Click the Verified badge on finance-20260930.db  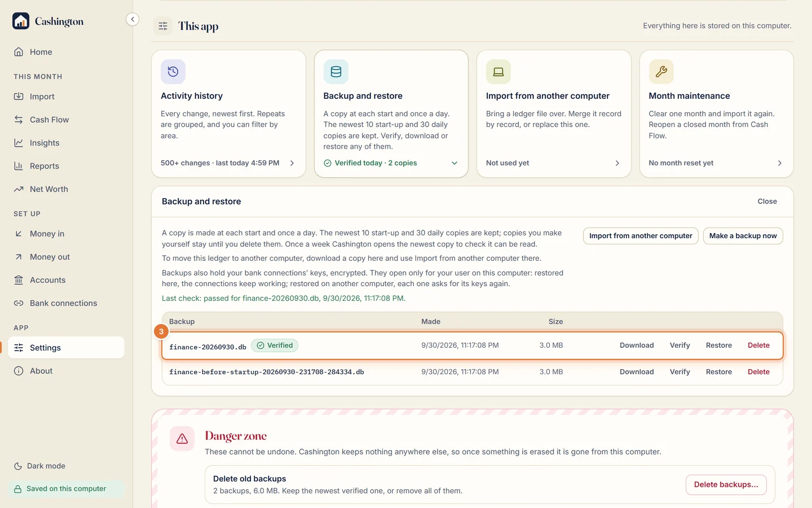(275, 345)
